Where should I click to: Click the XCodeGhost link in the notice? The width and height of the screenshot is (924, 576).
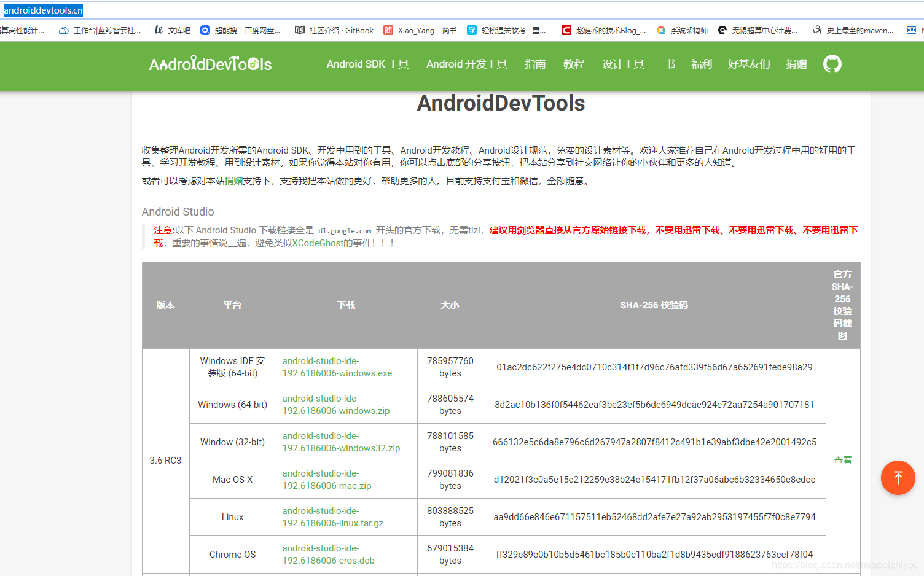(x=318, y=243)
